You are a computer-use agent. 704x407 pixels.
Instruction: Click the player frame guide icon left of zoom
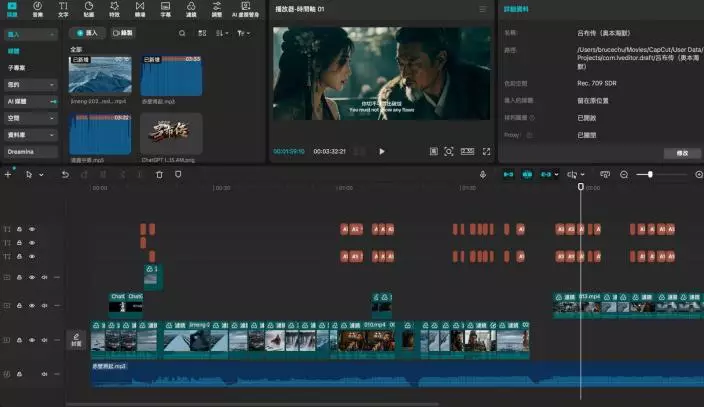pos(433,152)
